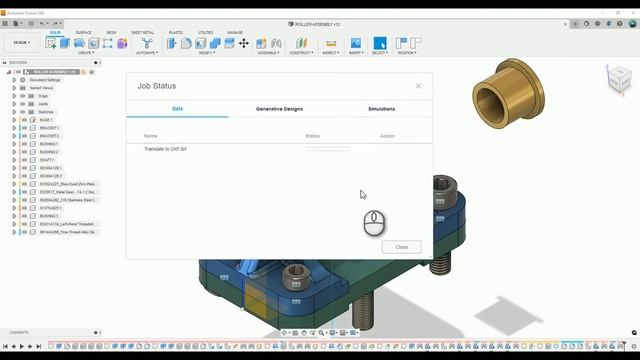Open the Help question-mark icon

pyautogui.click(x=620, y=24)
